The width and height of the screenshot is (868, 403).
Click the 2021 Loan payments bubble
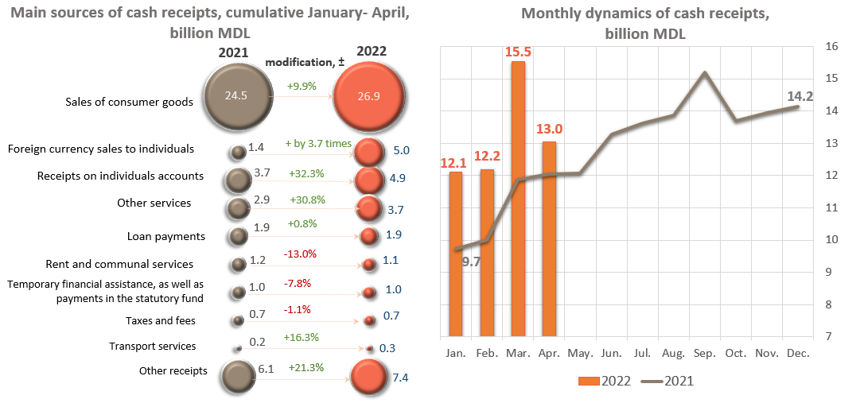point(237,236)
